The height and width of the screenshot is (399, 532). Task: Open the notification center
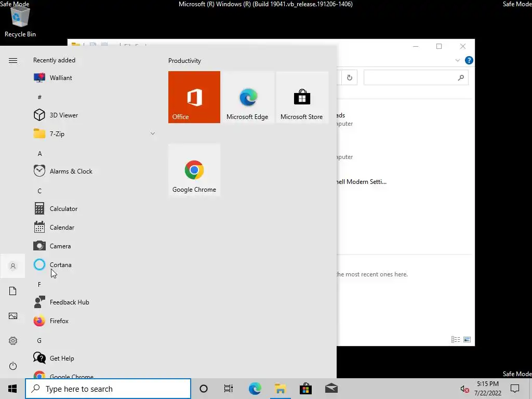point(515,389)
